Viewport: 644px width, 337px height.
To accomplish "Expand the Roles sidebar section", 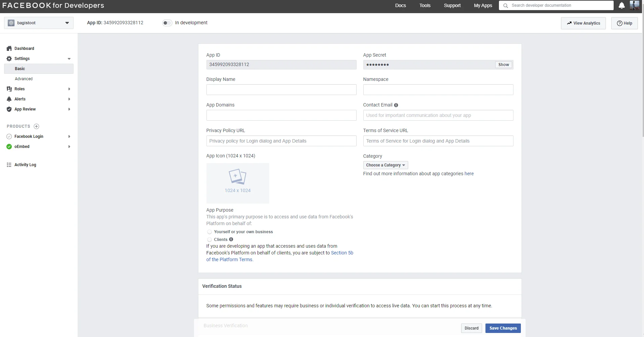I will [x=20, y=89].
